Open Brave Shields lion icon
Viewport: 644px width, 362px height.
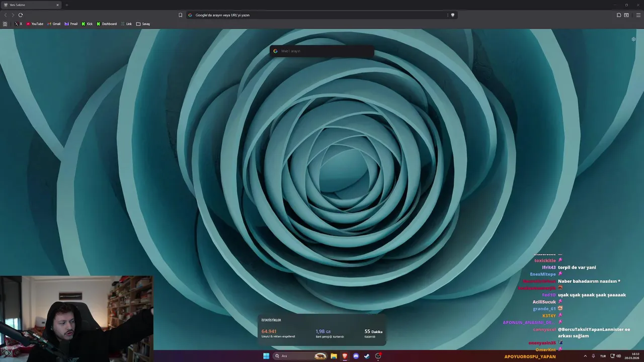click(x=452, y=15)
